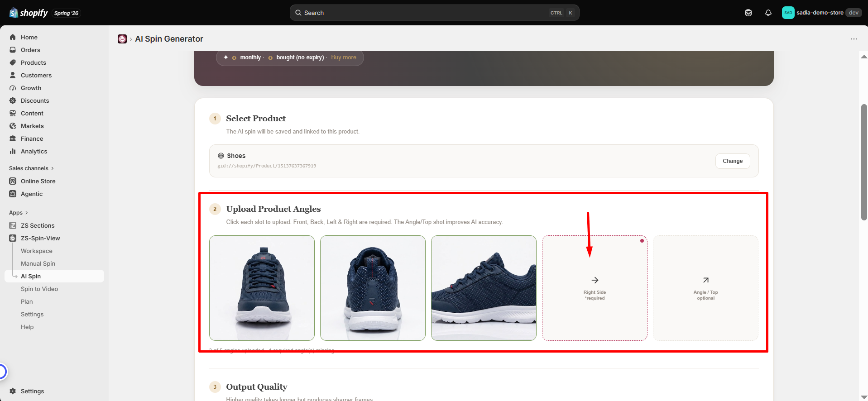Click the Growth icon in sidebar

13,88
